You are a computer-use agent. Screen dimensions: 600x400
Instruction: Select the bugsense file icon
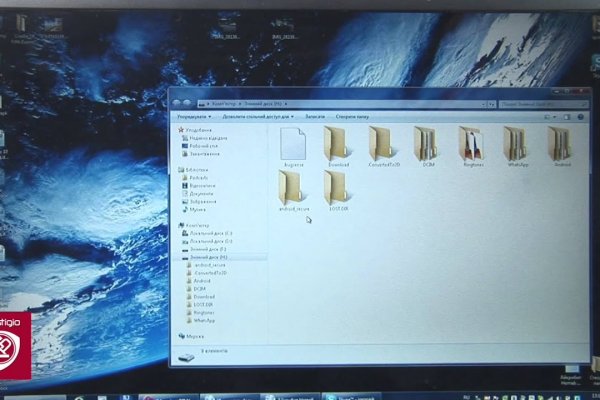(x=293, y=143)
